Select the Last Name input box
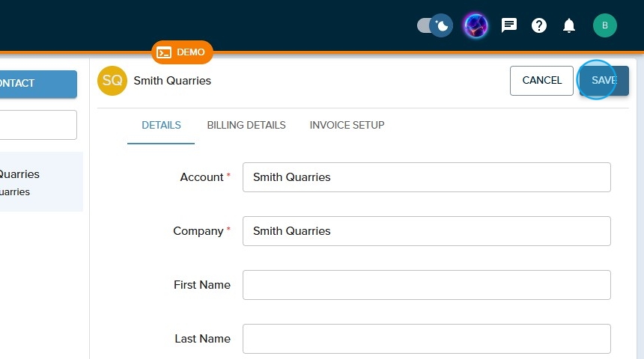 [426, 339]
